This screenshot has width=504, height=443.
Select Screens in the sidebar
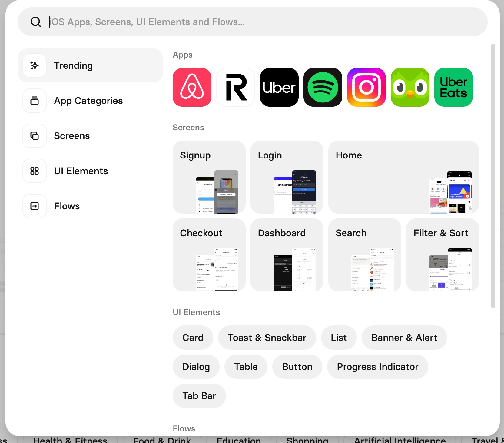(90, 136)
